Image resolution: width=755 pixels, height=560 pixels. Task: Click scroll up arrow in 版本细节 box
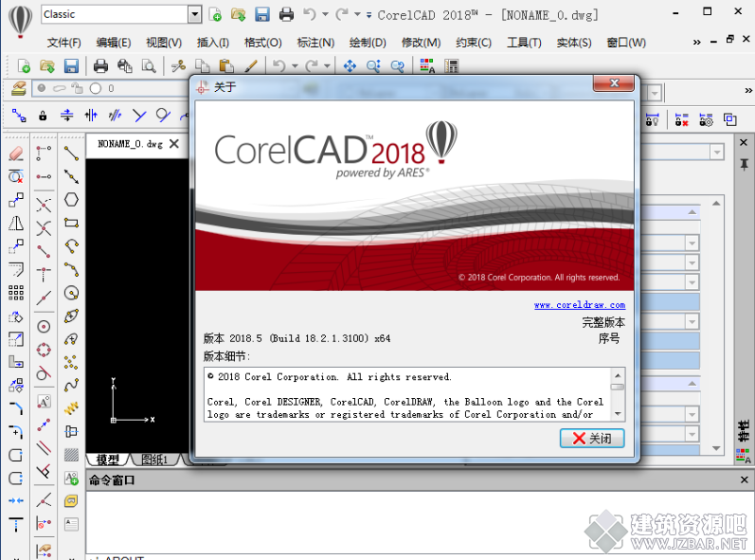point(618,375)
